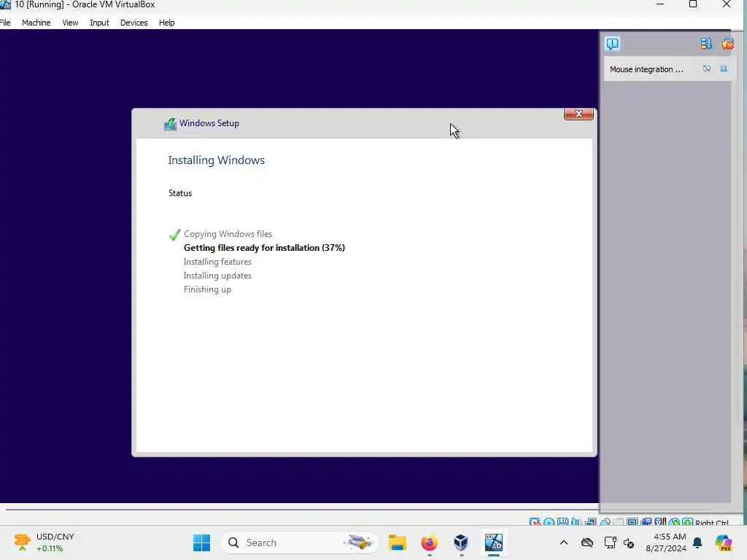Click the 'Installing updates' step
The width and height of the screenshot is (747, 560).
click(x=217, y=276)
